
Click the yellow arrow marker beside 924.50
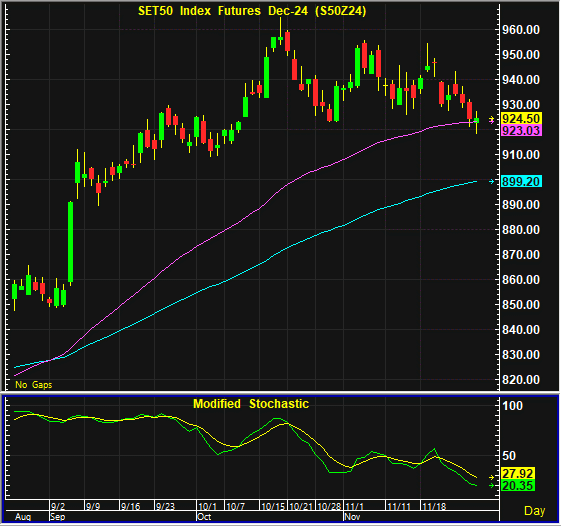click(x=492, y=118)
